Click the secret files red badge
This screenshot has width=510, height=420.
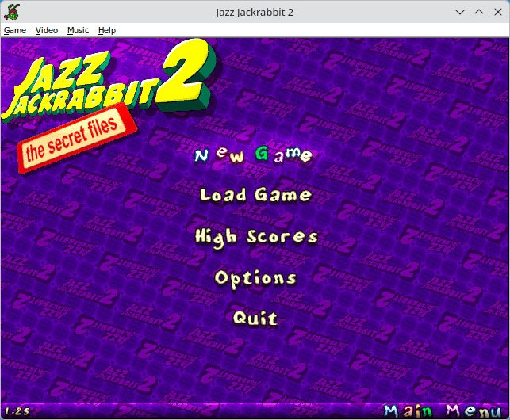click(77, 139)
